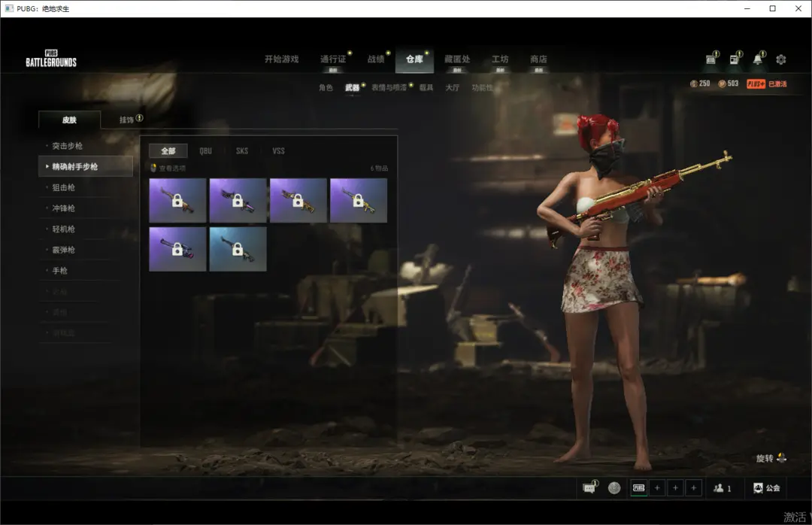
Task: Select the 精确射手步枪 category
Action: pyautogui.click(x=86, y=166)
